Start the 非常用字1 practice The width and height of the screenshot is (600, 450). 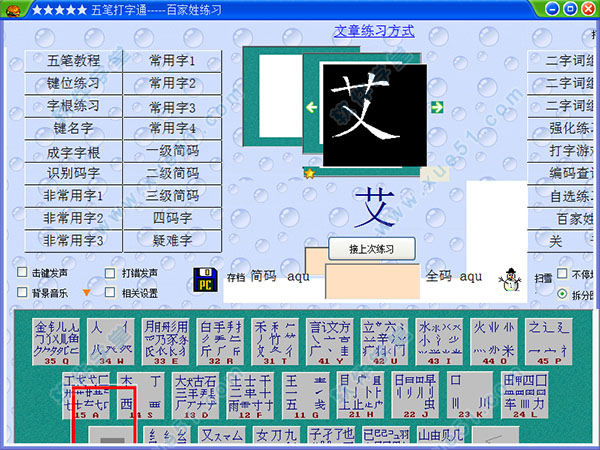tap(73, 196)
